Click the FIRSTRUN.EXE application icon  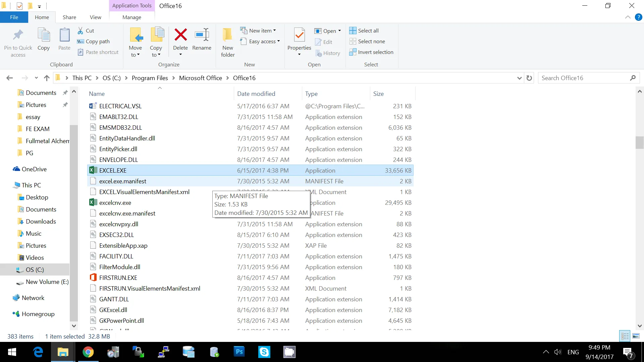93,278
